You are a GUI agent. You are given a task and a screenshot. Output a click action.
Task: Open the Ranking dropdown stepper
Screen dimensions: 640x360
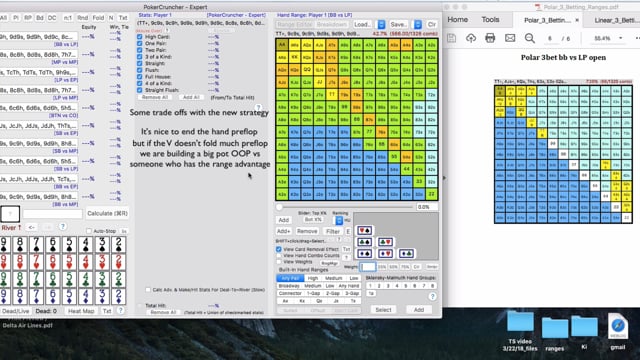(x=339, y=220)
